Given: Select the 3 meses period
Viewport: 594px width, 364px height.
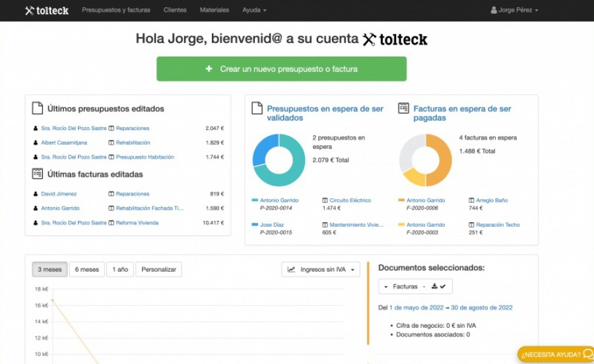Looking at the screenshot, I should tap(49, 270).
